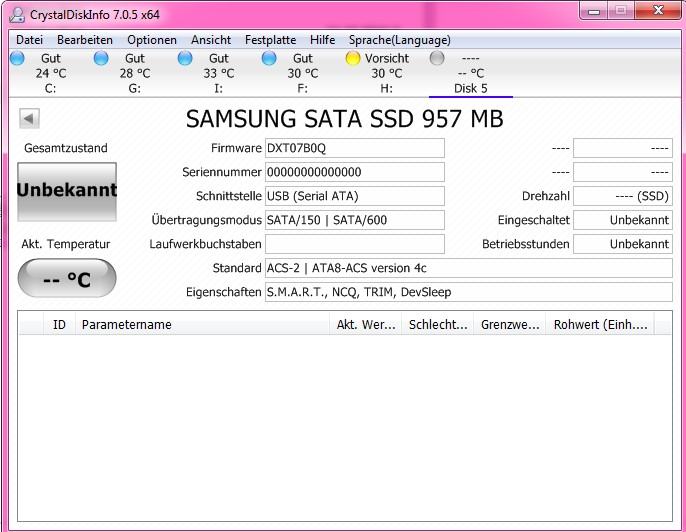Click the Akt. Temperatur label
Viewport: 686px width, 532px height.
tap(66, 244)
